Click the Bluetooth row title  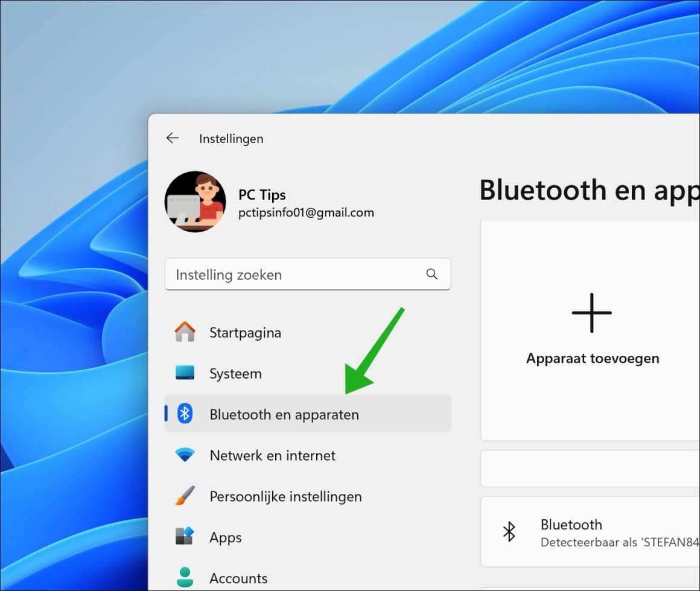[x=571, y=525]
